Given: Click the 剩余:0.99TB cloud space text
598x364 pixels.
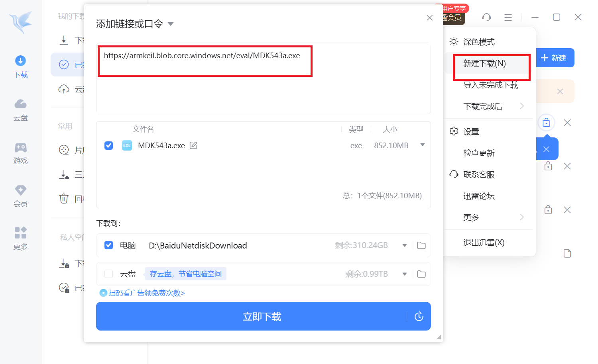Looking at the screenshot, I should tap(366, 274).
